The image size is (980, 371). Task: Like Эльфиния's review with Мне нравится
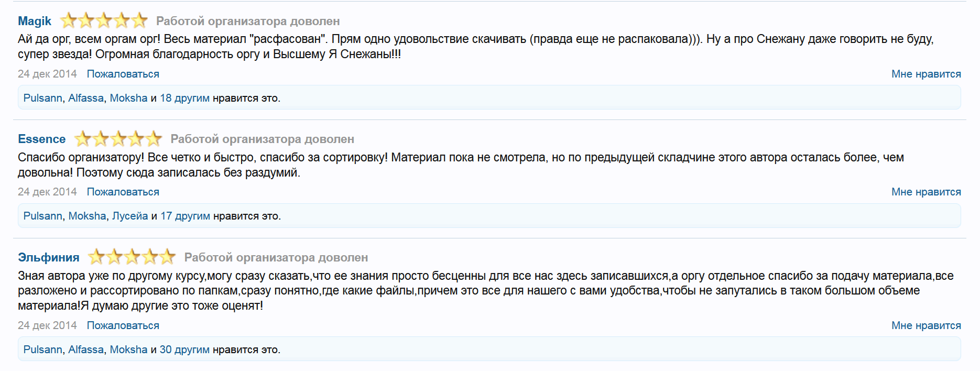click(926, 325)
